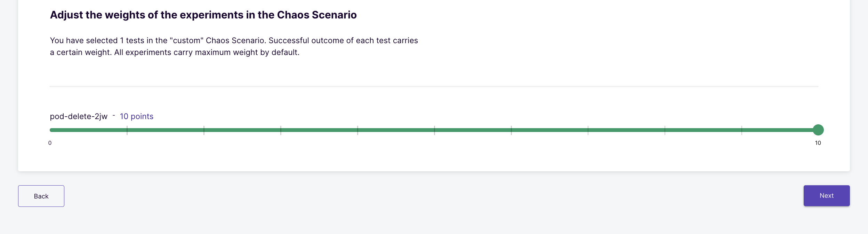Set pod-delete-2jw weight to 7 on slider
The image size is (868, 234).
point(588,130)
